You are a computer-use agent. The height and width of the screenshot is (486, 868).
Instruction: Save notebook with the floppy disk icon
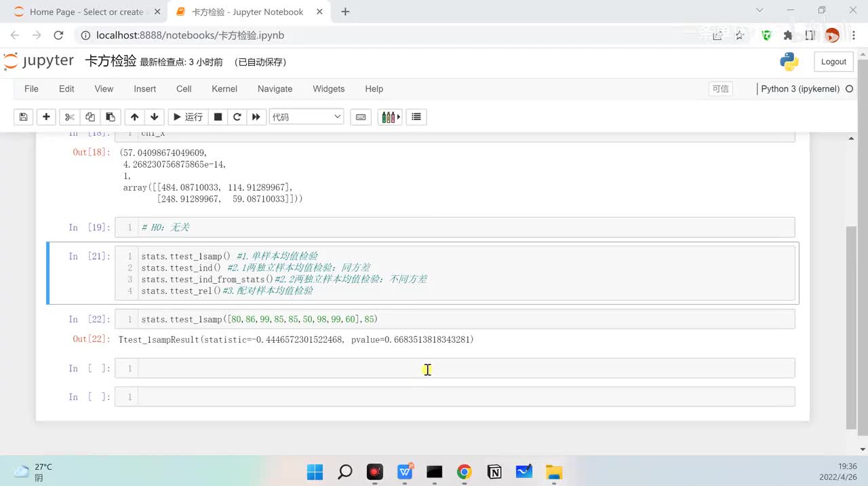pyautogui.click(x=23, y=117)
